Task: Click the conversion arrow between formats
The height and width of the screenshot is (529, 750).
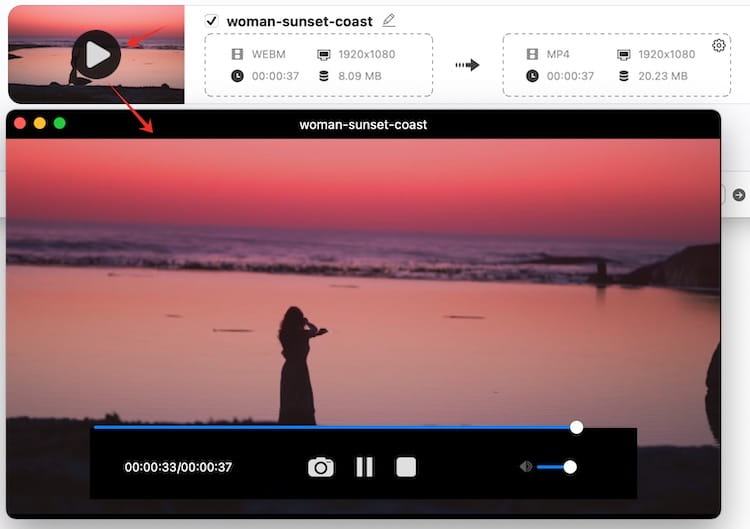Action: tap(467, 65)
